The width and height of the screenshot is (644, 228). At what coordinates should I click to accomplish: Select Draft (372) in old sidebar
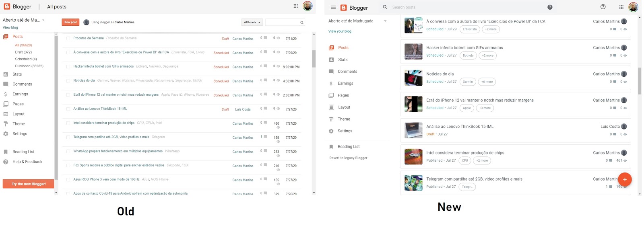(x=23, y=52)
